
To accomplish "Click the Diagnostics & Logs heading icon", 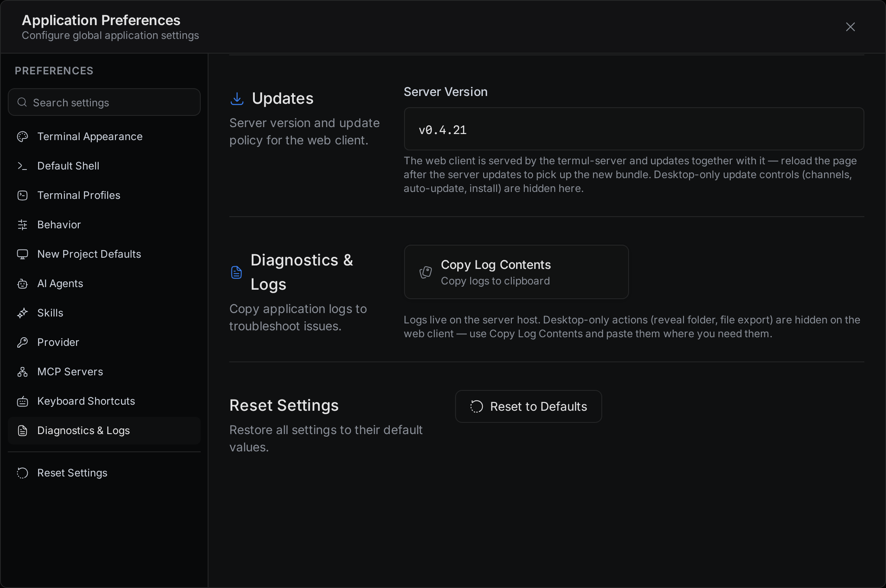I will pyautogui.click(x=237, y=272).
